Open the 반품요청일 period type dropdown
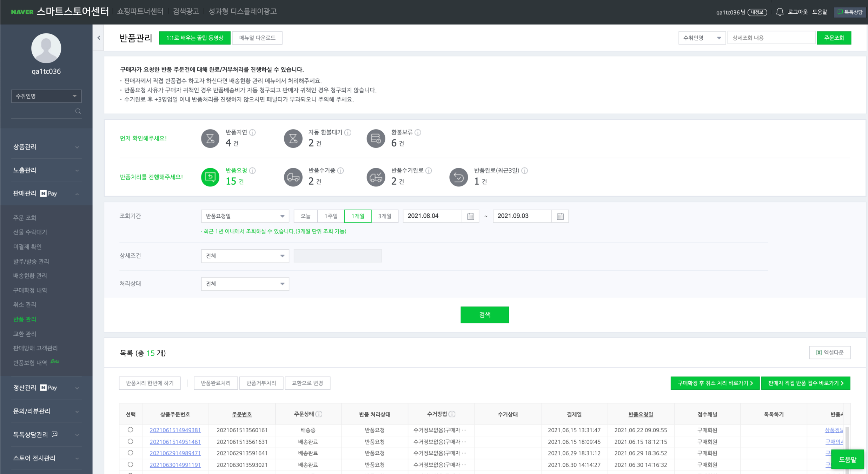 pyautogui.click(x=245, y=216)
